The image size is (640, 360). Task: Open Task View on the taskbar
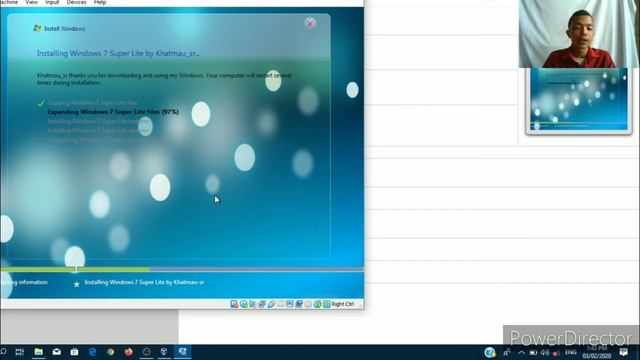click(x=19, y=351)
